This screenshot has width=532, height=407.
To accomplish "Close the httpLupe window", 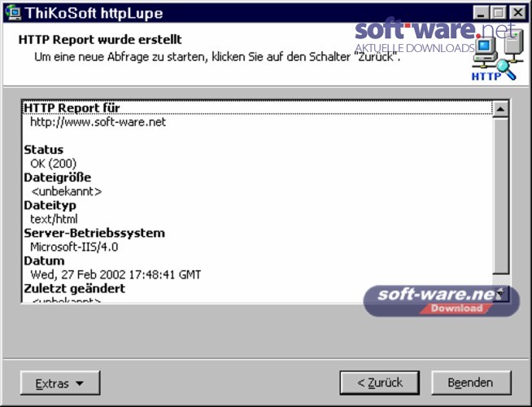I will pos(517,13).
